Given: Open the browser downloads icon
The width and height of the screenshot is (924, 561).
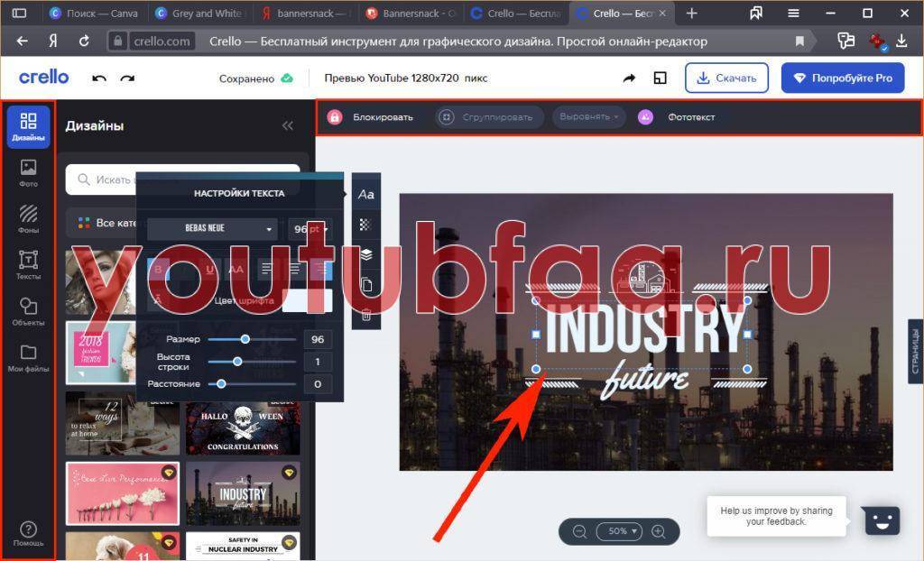Looking at the screenshot, I should (901, 41).
